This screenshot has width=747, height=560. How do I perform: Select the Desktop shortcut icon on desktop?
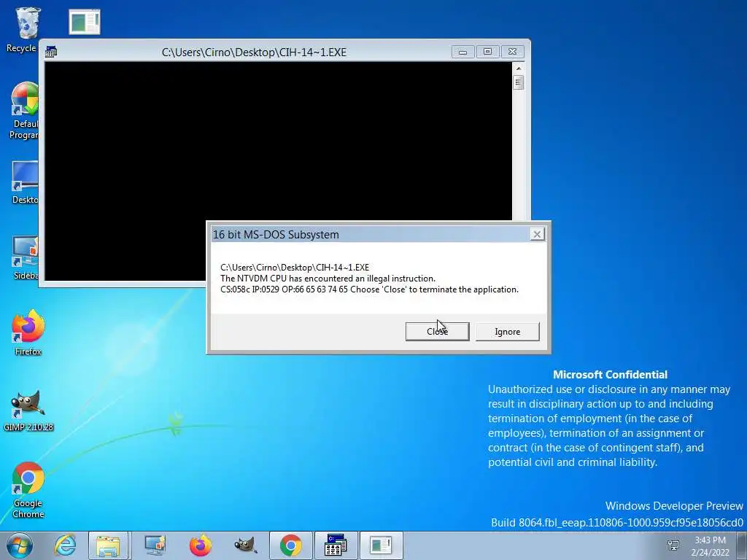pos(25,182)
